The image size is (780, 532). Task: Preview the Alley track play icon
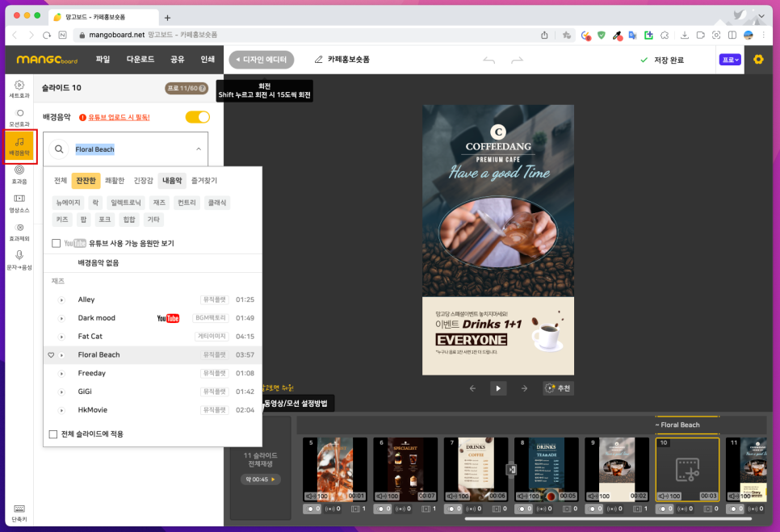tap(61, 300)
